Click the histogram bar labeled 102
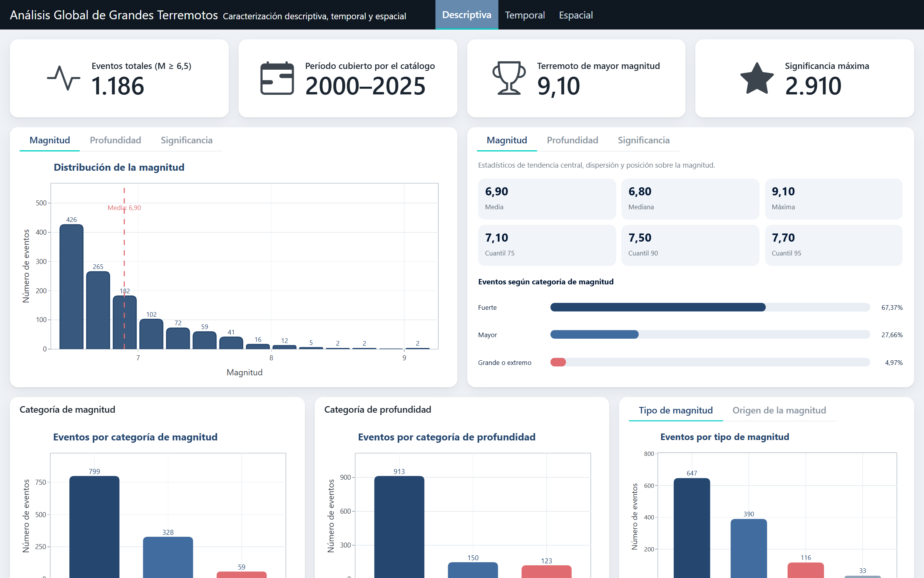Viewport: 924px width, 578px height. point(151,334)
